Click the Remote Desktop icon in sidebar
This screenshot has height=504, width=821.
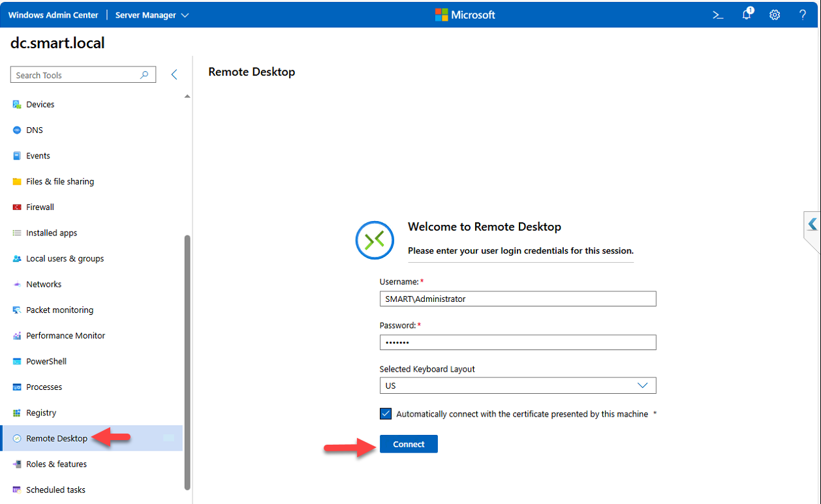tap(17, 439)
